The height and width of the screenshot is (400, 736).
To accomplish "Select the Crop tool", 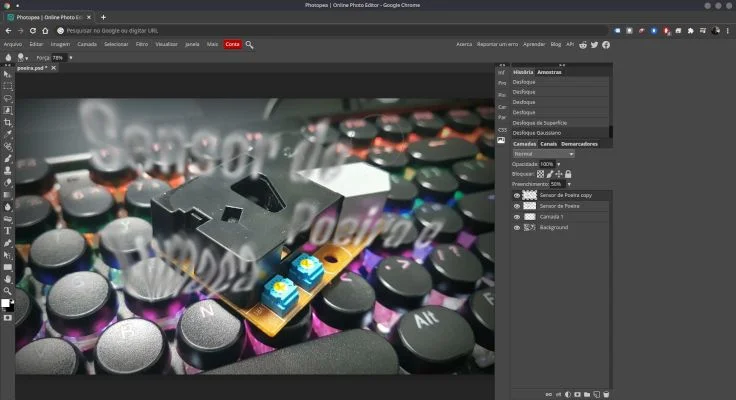I will (x=8, y=123).
